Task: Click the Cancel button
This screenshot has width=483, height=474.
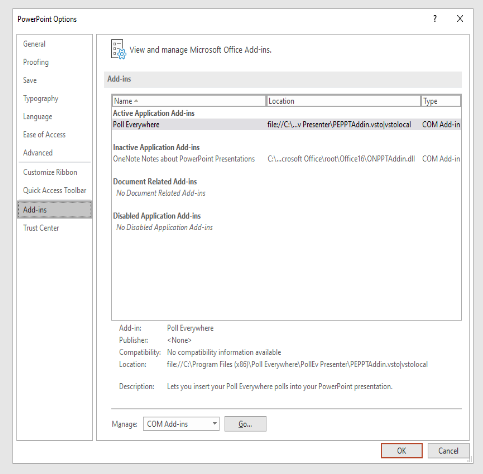Action: [x=448, y=451]
